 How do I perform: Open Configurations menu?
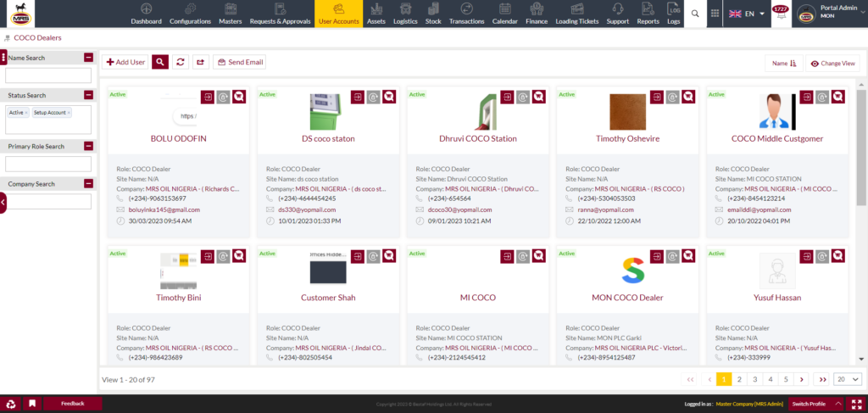(x=190, y=14)
